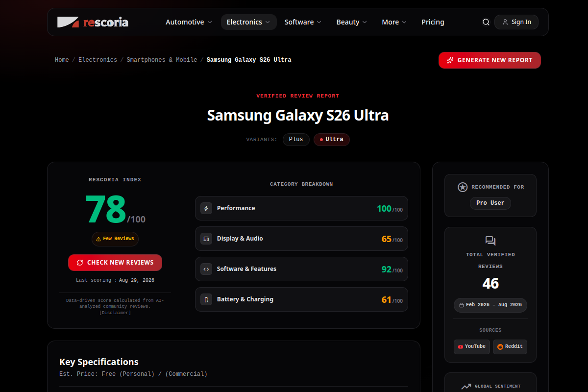Viewport: 588px width, 392px height.
Task: Click the calendar icon in date range
Action: point(462,305)
